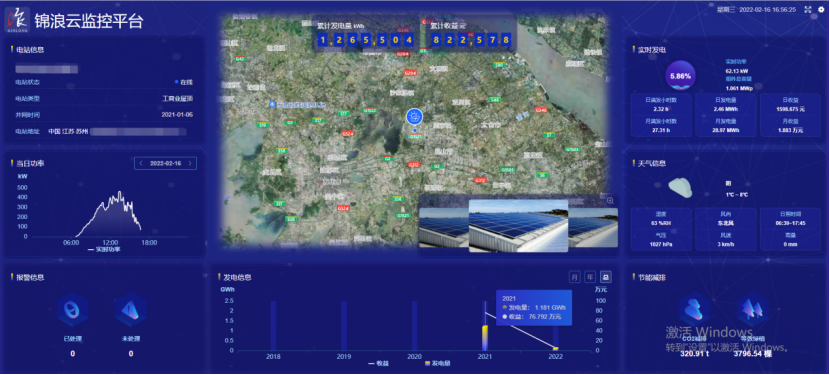This screenshot has height=375, width=830.
Task: Go to previous day in power chart
Action: (x=141, y=164)
